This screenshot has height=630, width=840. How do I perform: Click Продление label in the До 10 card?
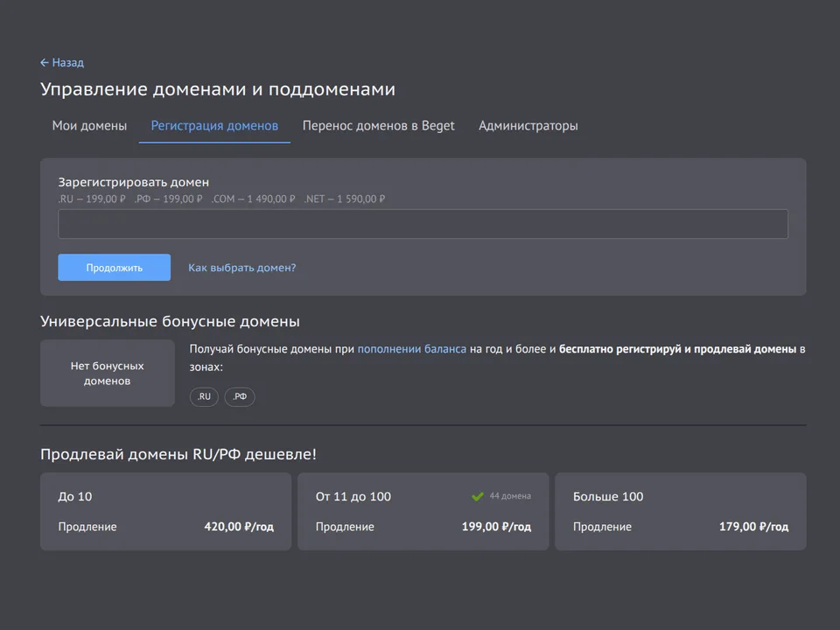87,527
